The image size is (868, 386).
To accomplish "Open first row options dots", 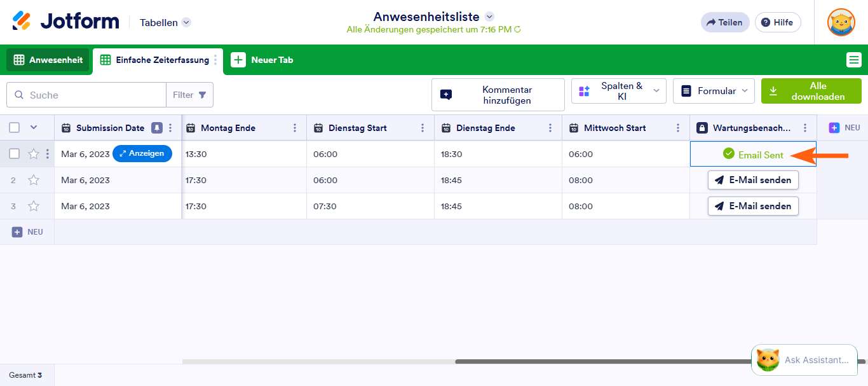I will tap(48, 153).
